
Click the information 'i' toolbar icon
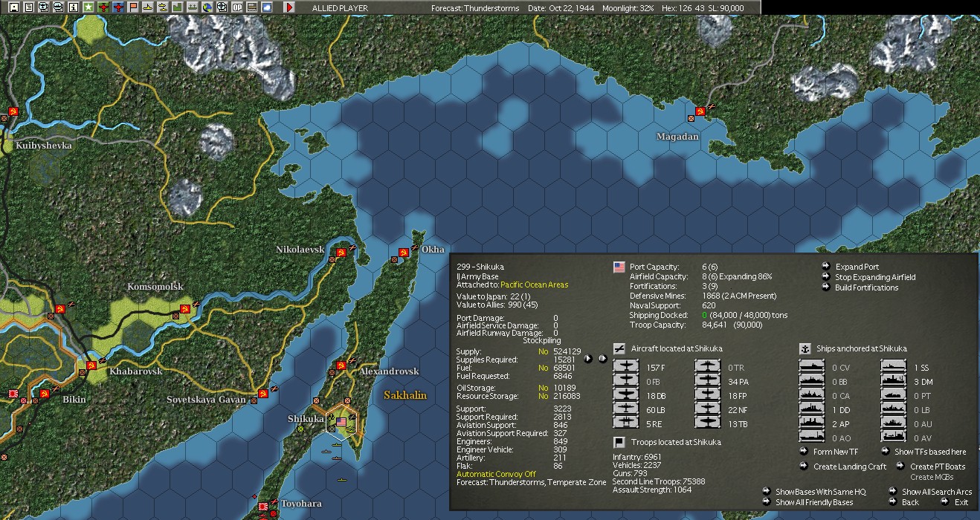click(73, 7)
